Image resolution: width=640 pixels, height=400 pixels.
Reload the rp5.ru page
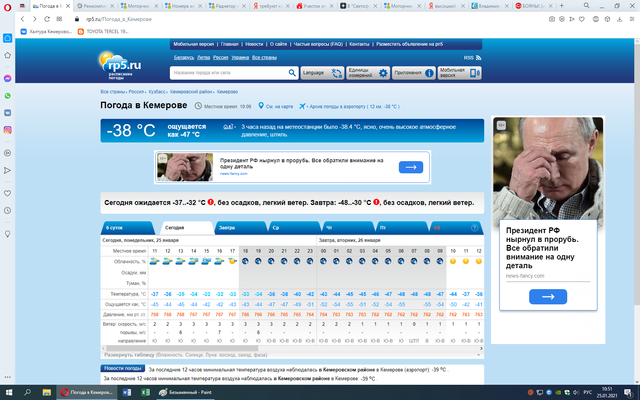[x=47, y=19]
